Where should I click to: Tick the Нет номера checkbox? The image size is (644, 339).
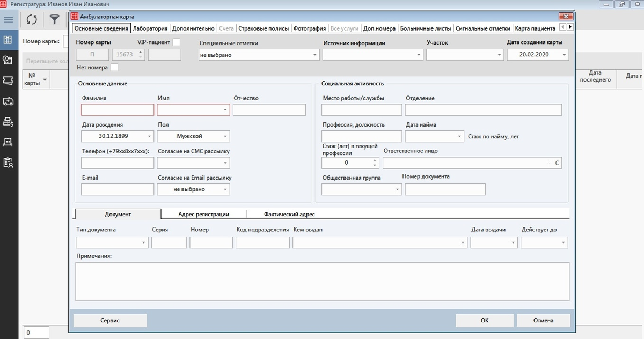coord(114,67)
